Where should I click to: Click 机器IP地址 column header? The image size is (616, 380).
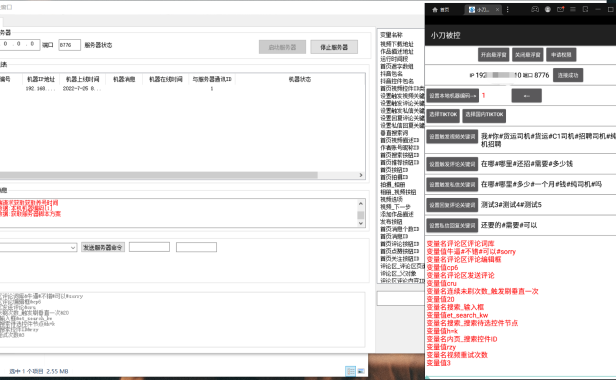[x=41, y=79]
